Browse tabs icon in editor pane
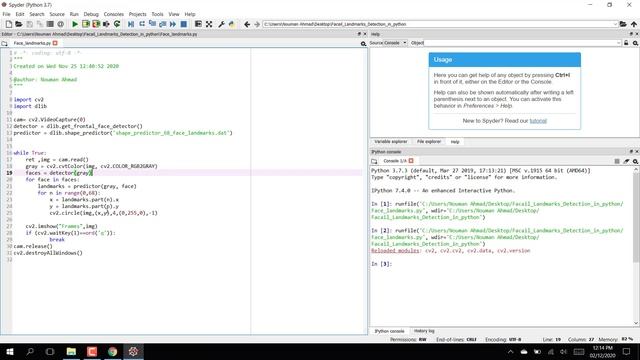Screen dimensions: 640x360 [x=4, y=43]
